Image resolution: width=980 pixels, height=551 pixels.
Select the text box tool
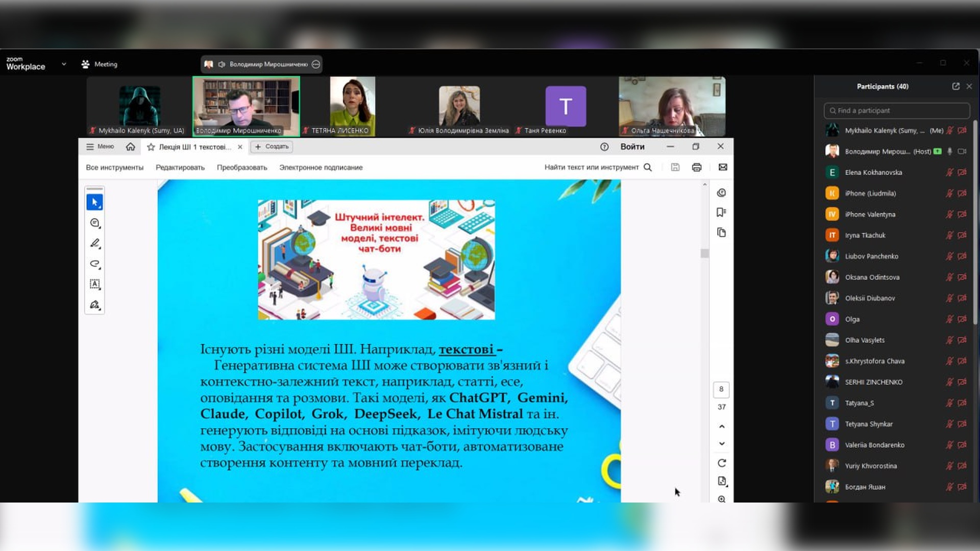[x=94, y=284]
